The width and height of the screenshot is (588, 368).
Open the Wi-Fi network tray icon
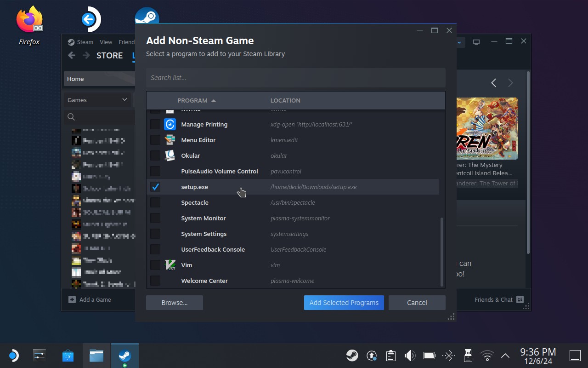coord(487,356)
